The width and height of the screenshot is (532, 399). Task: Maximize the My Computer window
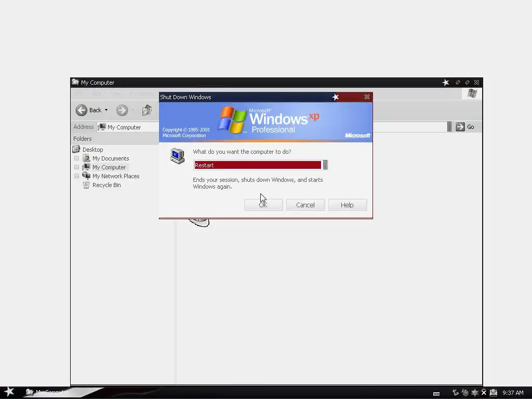(x=467, y=83)
